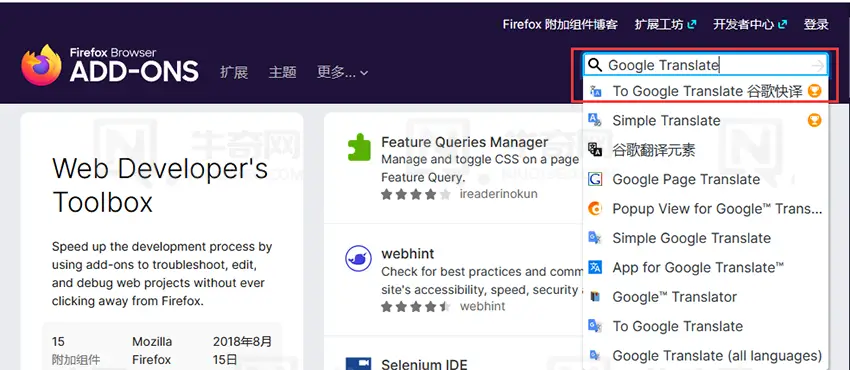Select the Google Page Translate suggestion
This screenshot has width=850, height=370.
coord(706,179)
